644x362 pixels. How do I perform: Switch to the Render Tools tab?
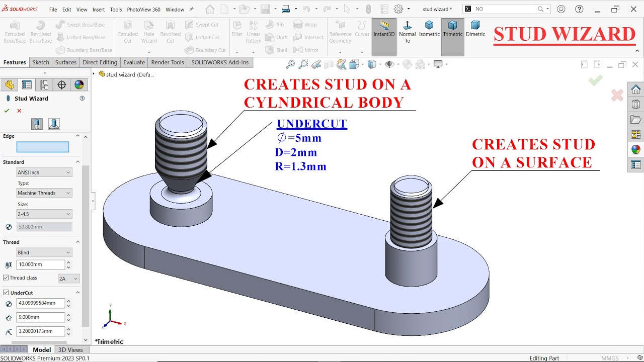tap(168, 62)
